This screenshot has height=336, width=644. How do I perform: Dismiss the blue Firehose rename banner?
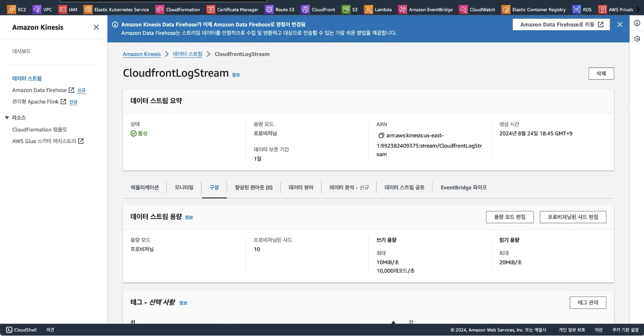pos(620,24)
